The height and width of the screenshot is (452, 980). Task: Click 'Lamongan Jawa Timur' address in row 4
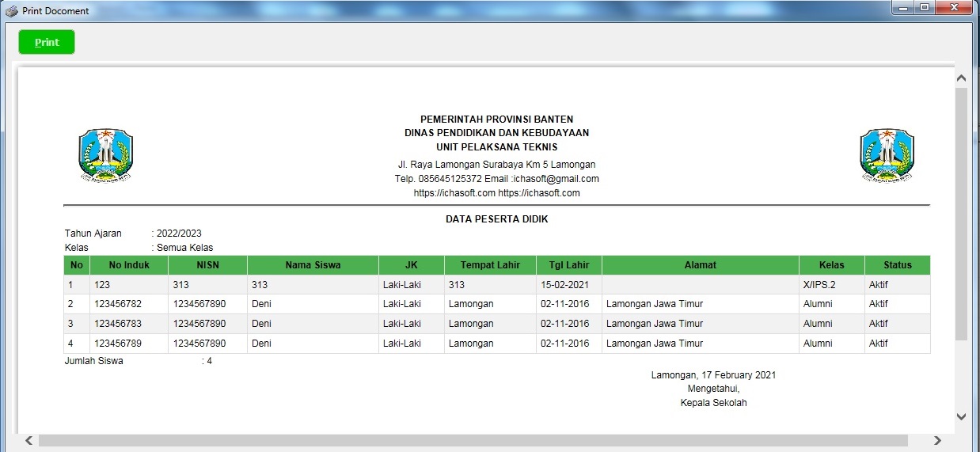654,344
